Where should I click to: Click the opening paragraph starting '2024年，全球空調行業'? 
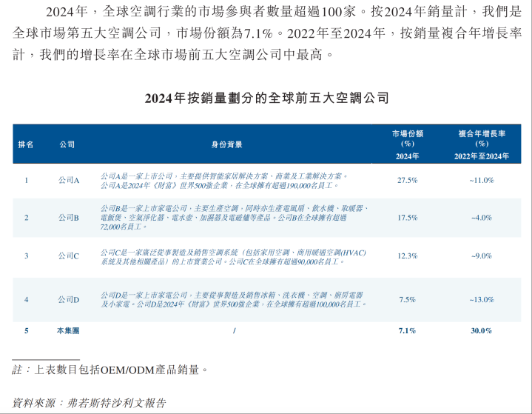(x=266, y=33)
